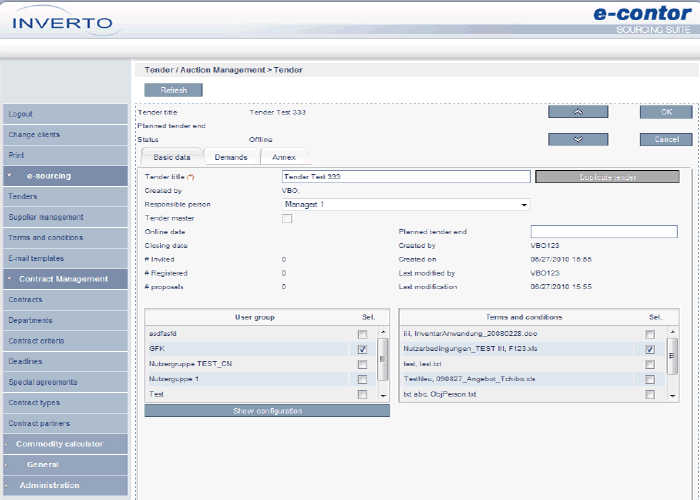700x500 pixels.
Task: Collapse the e-sourcing menu section
Action: 65,176
